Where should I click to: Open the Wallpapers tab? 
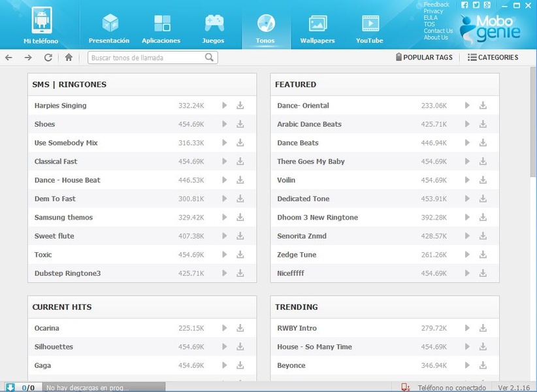[x=317, y=26]
